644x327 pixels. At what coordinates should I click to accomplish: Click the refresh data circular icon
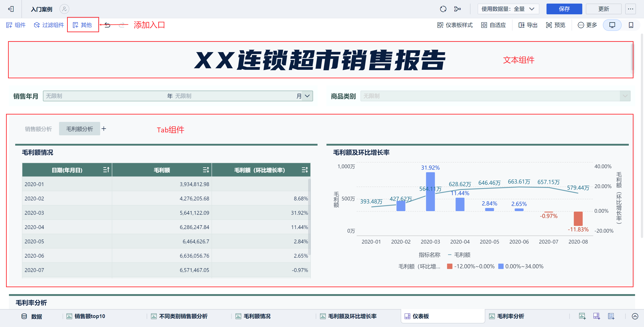(443, 9)
